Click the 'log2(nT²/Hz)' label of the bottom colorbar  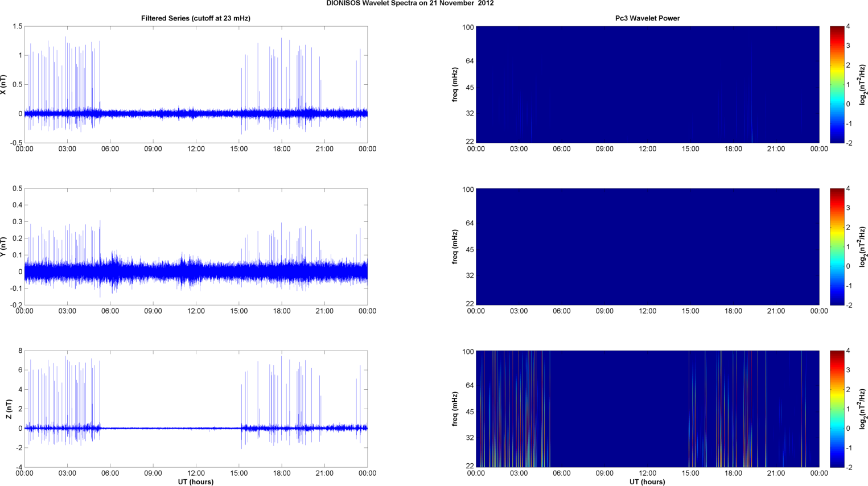tap(863, 409)
